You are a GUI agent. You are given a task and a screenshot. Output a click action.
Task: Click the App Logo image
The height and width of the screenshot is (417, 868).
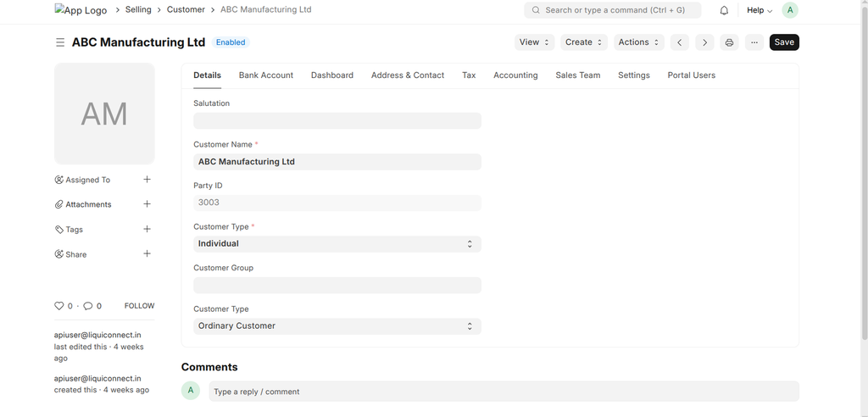81,10
